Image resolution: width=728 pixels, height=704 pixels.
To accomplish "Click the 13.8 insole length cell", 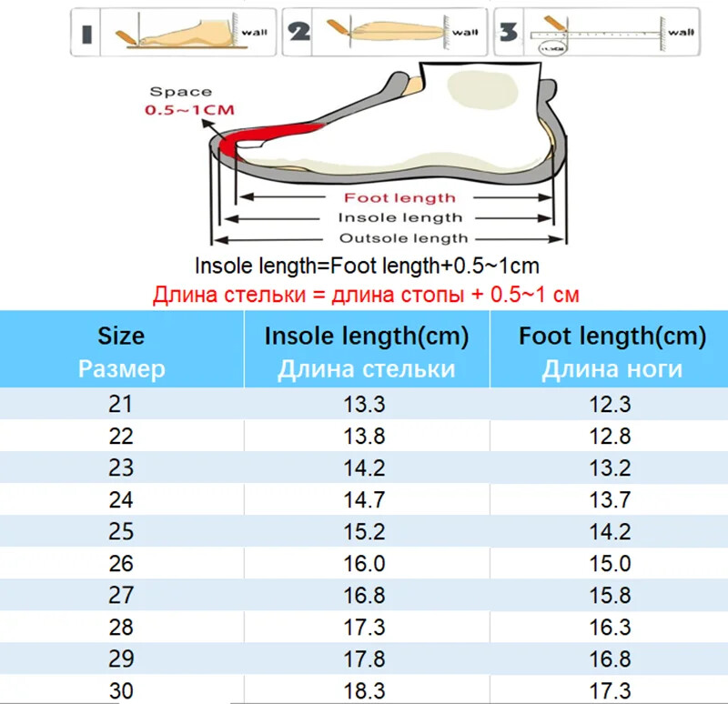I will coord(366,437).
